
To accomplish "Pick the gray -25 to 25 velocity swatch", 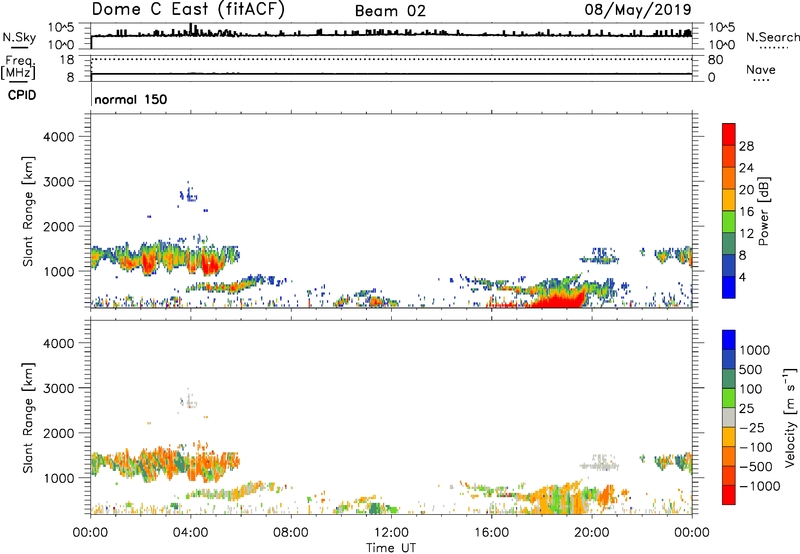I will pos(729,417).
